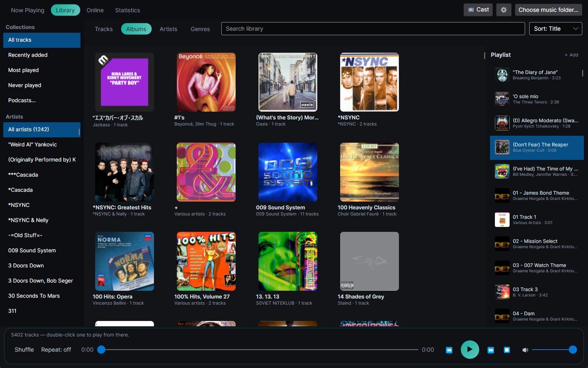Select the Library tab
588x368 pixels.
pos(65,10)
